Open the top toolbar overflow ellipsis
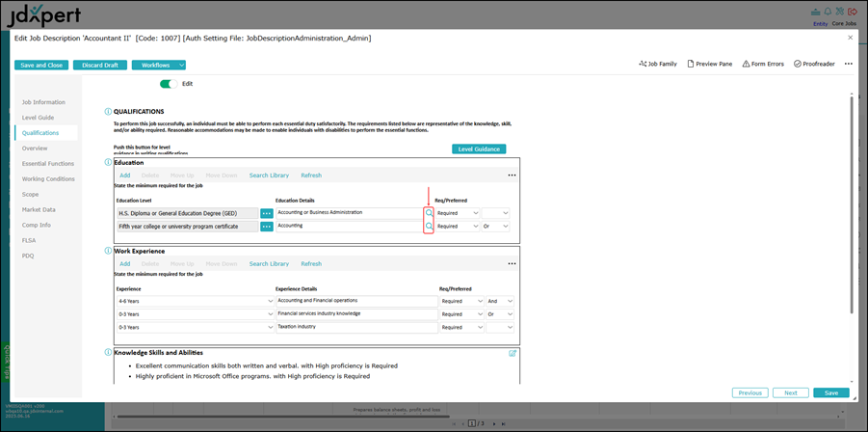Image resolution: width=868 pixels, height=432 pixels. coord(848,65)
